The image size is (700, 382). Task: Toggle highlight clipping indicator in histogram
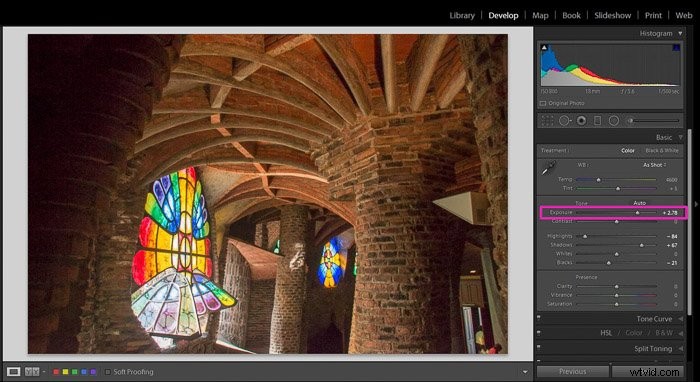pyautogui.click(x=676, y=47)
